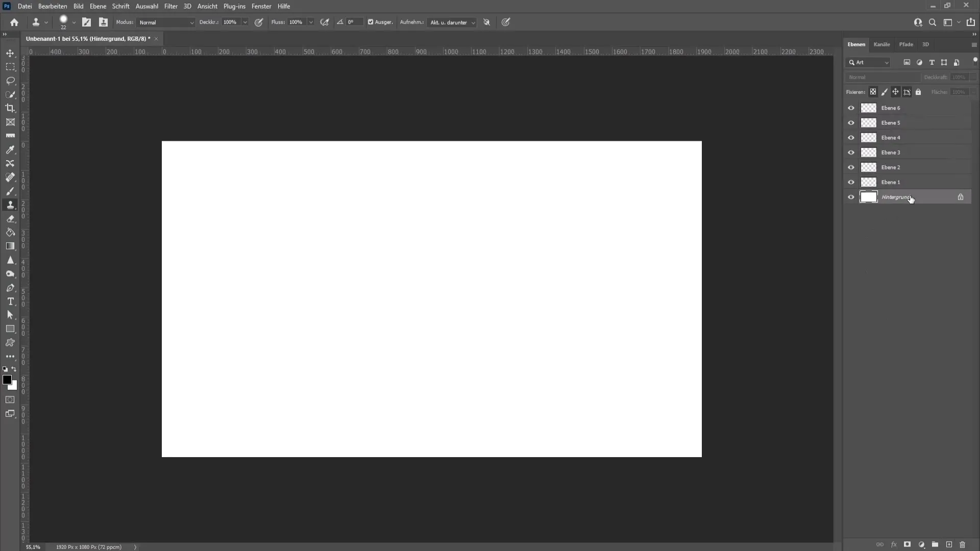Open the layer filter type Art dropdown
This screenshot has height=551, width=980.
[x=869, y=63]
